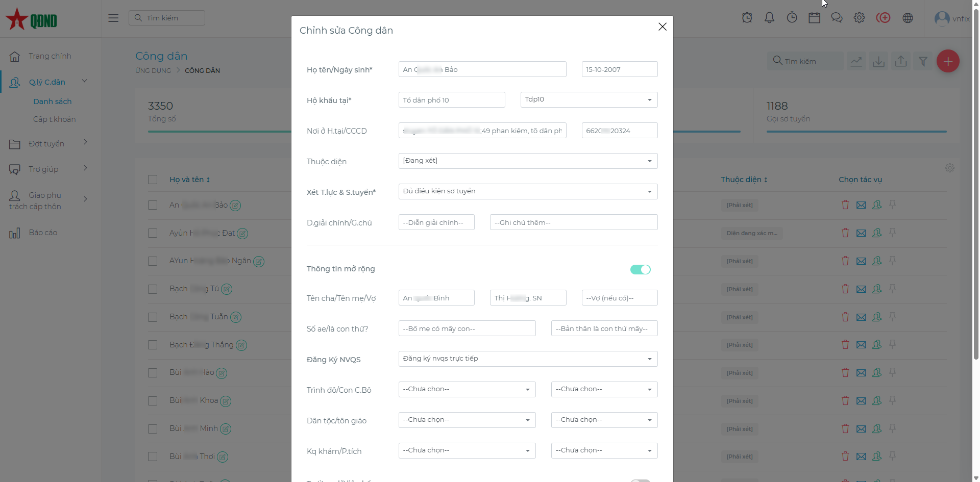Open the Đăng ký NVQS dropdown
The image size is (980, 482).
pyautogui.click(x=528, y=359)
